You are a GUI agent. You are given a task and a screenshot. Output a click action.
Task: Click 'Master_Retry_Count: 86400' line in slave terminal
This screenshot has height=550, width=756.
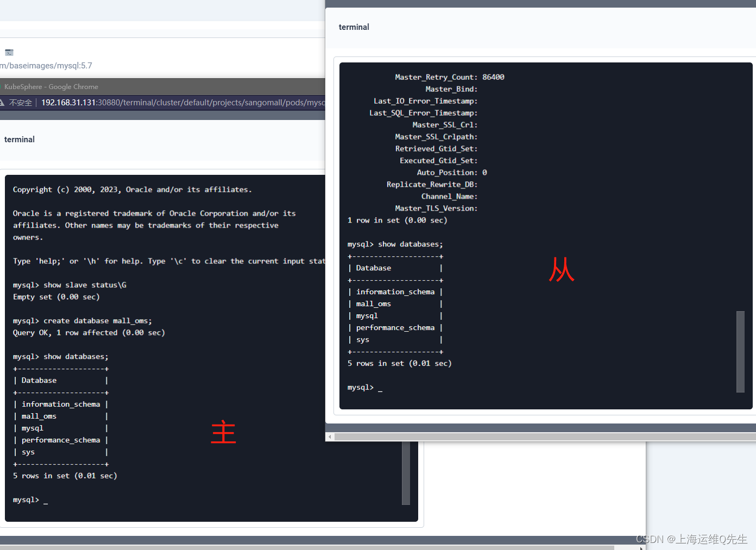point(450,77)
